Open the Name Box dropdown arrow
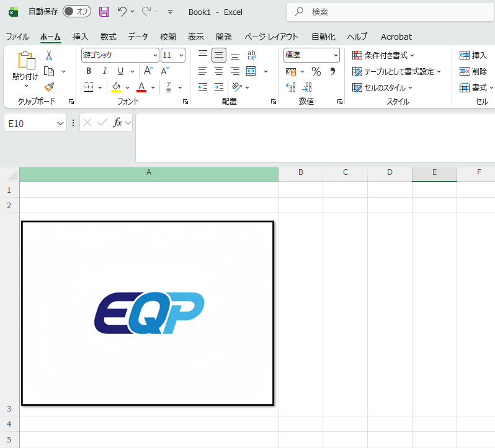Image resolution: width=495 pixels, height=448 pixels. (61, 123)
